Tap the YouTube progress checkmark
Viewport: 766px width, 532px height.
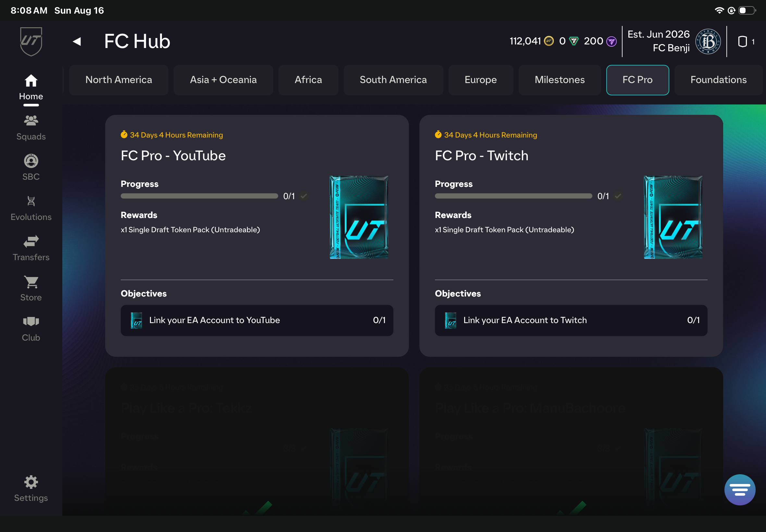(x=303, y=196)
